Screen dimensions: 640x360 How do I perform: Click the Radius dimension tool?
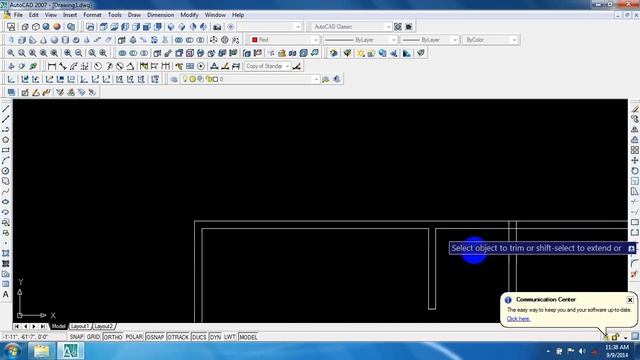tap(98, 66)
